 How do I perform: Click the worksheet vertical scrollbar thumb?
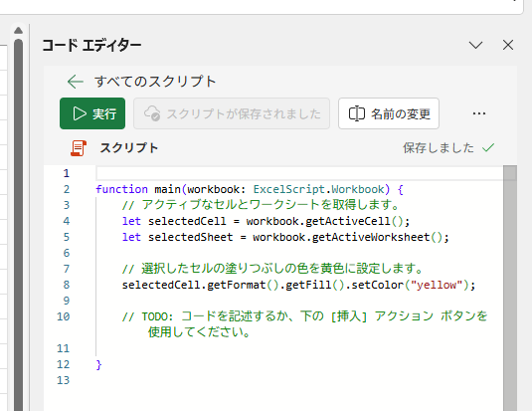click(19, 225)
